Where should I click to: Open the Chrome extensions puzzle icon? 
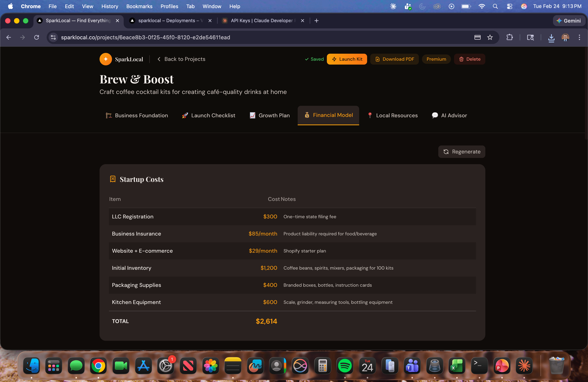[509, 37]
